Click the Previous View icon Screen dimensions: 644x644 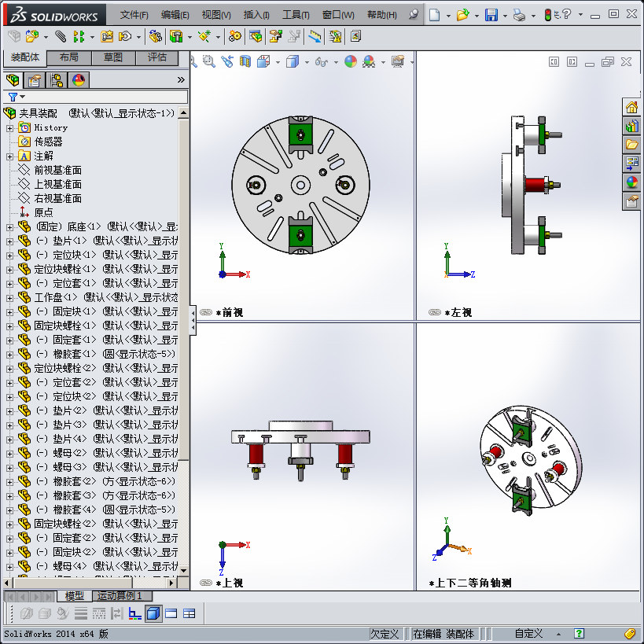click(x=227, y=61)
